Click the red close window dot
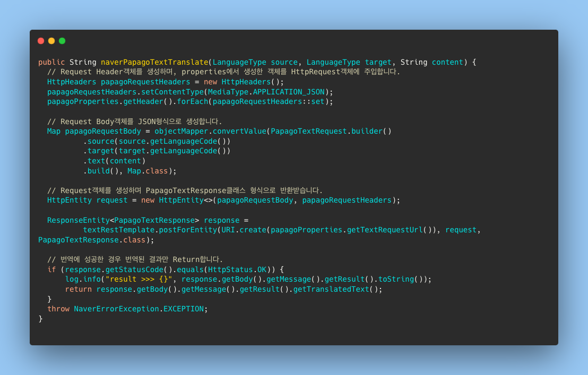588x375 pixels. click(x=41, y=41)
